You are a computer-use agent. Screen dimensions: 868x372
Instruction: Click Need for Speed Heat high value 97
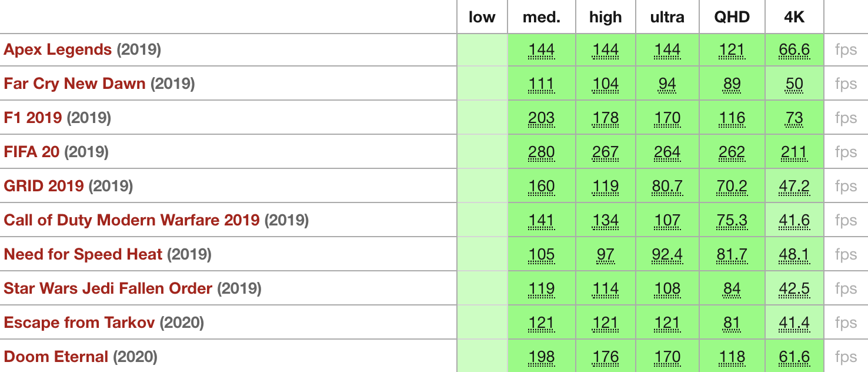[x=605, y=255]
